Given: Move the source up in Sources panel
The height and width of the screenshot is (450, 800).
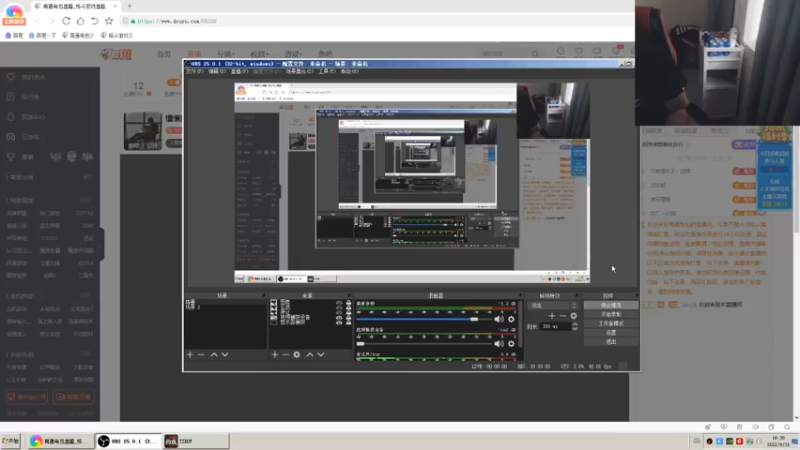Looking at the screenshot, I should click(x=310, y=355).
